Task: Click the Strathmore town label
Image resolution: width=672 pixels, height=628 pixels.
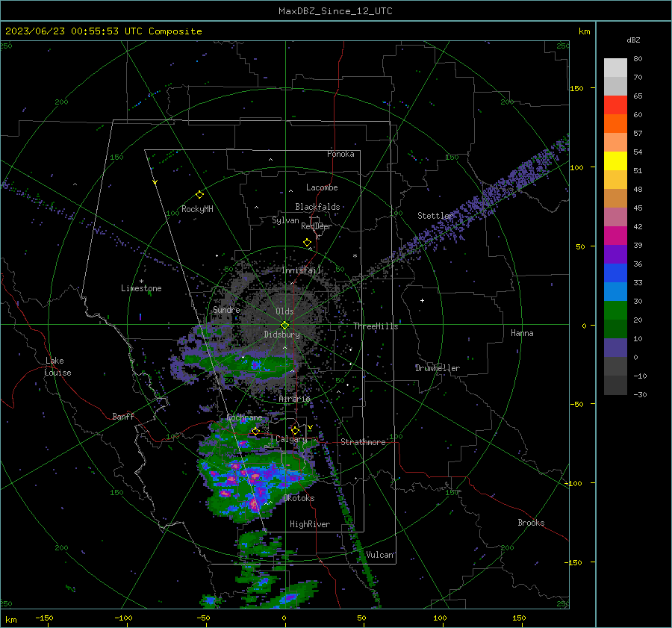Action: point(363,442)
